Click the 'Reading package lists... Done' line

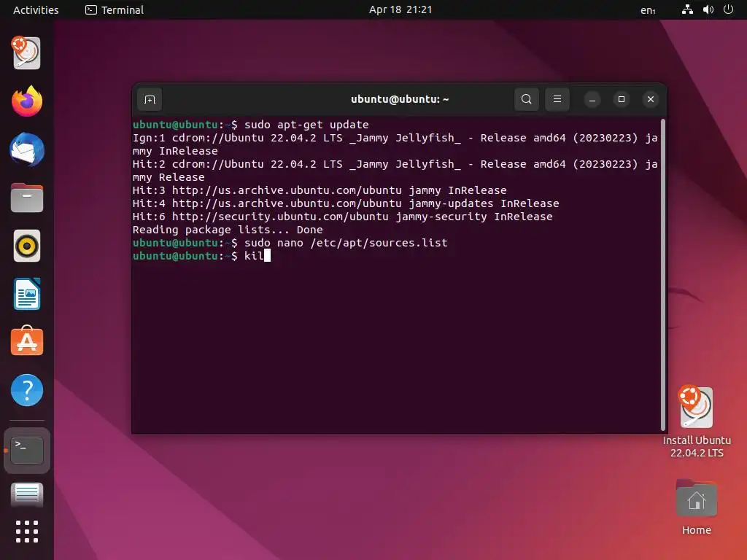click(x=228, y=230)
